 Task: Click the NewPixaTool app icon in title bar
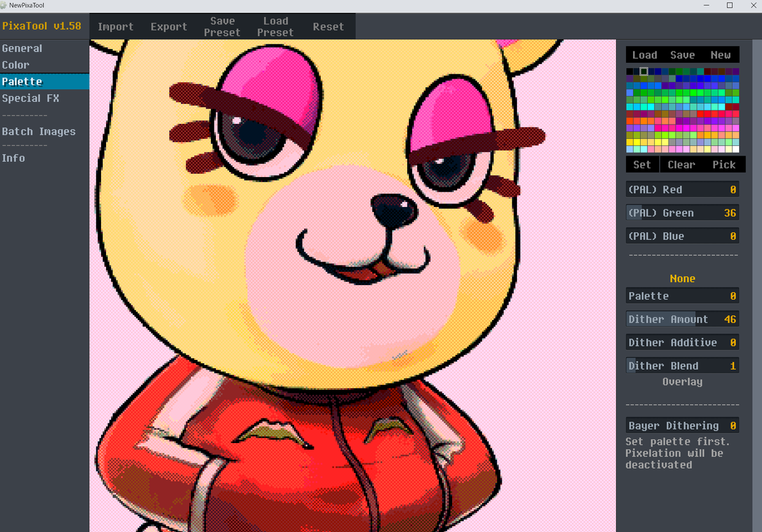pyautogui.click(x=4, y=5)
